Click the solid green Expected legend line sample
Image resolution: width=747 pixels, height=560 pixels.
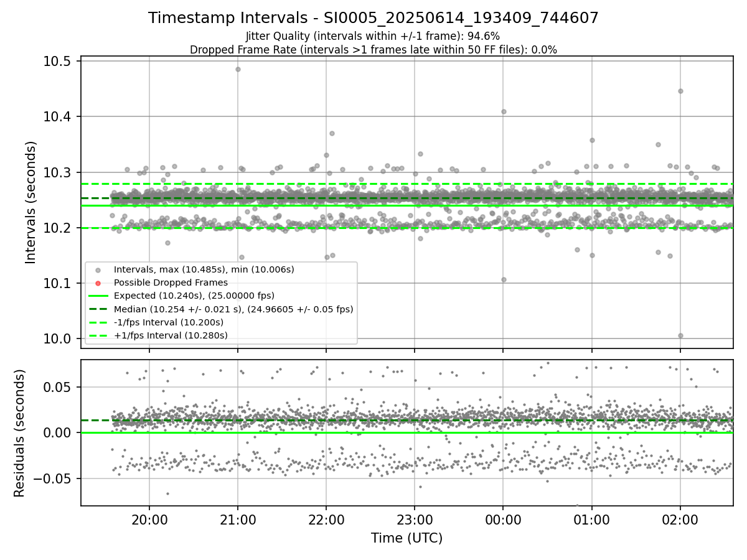(x=97, y=296)
